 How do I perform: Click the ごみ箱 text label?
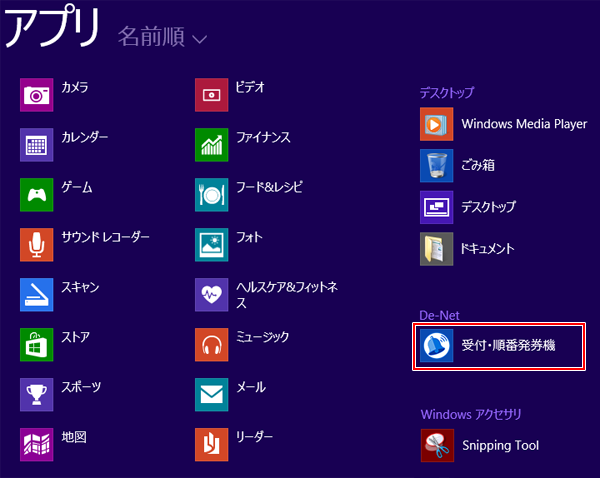(x=478, y=165)
